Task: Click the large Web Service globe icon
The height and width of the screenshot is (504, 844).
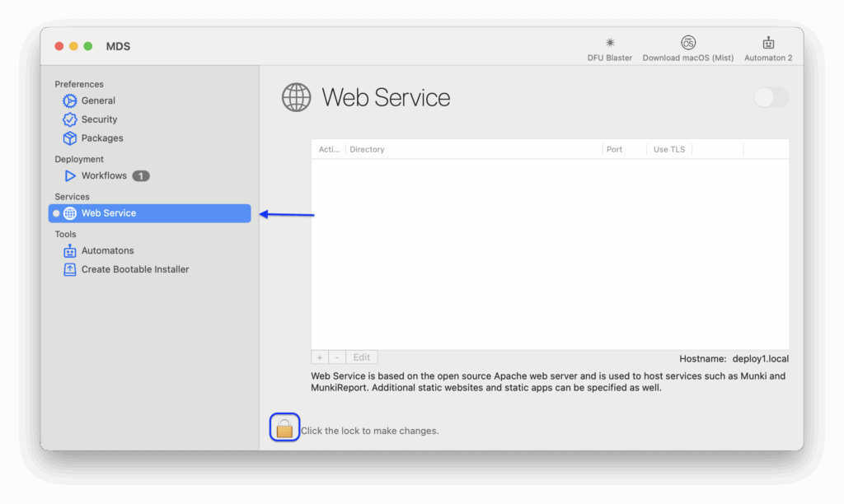Action: [296, 97]
